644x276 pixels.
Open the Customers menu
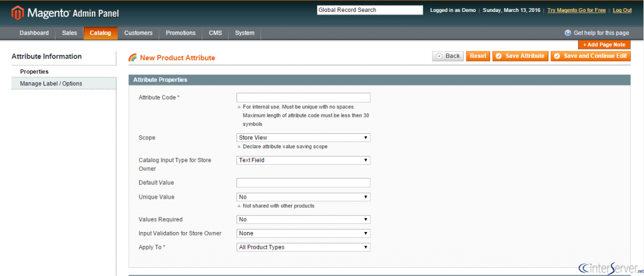(x=138, y=33)
